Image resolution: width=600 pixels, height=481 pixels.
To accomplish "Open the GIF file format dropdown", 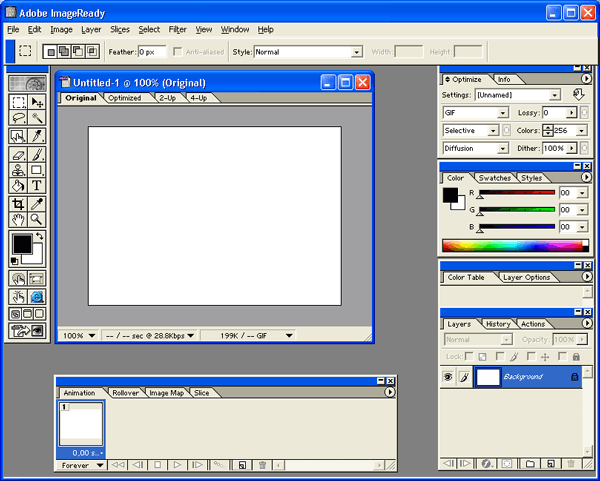I will pos(470,113).
